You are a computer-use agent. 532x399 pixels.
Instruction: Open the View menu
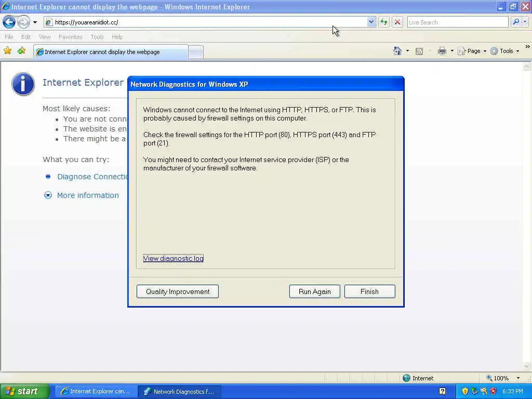pos(45,37)
